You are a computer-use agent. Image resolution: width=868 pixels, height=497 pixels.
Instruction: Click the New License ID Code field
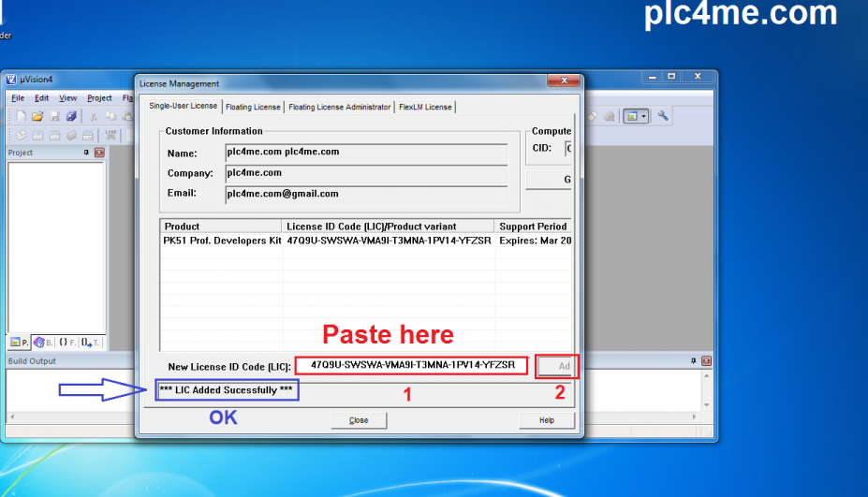pos(412,365)
